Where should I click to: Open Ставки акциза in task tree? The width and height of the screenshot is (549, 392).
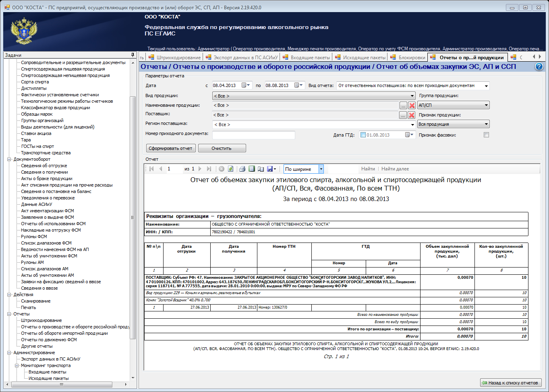pos(36,133)
